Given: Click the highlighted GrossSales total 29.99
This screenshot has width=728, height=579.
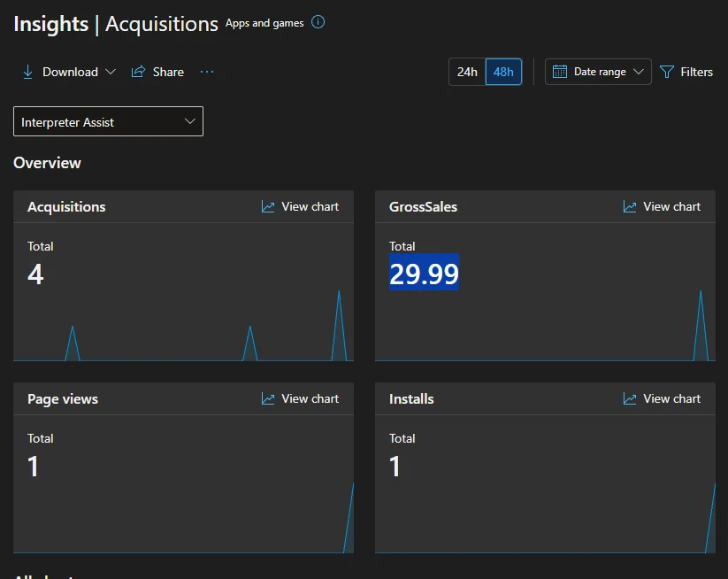Looking at the screenshot, I should 424,274.
